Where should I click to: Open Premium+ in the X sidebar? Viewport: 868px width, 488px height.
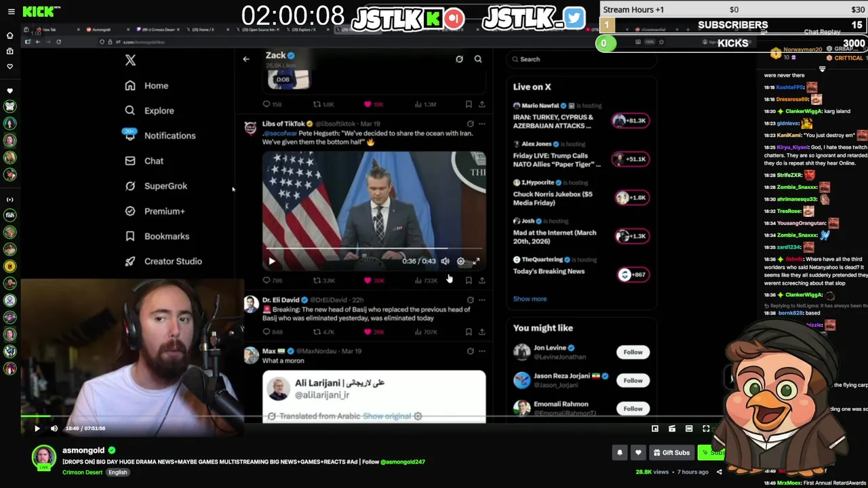tap(155, 211)
